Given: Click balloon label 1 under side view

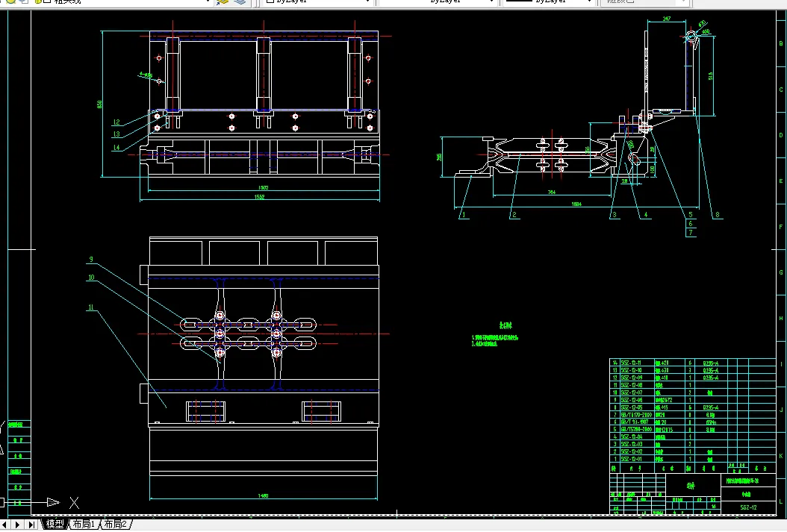Looking at the screenshot, I should tap(463, 215).
